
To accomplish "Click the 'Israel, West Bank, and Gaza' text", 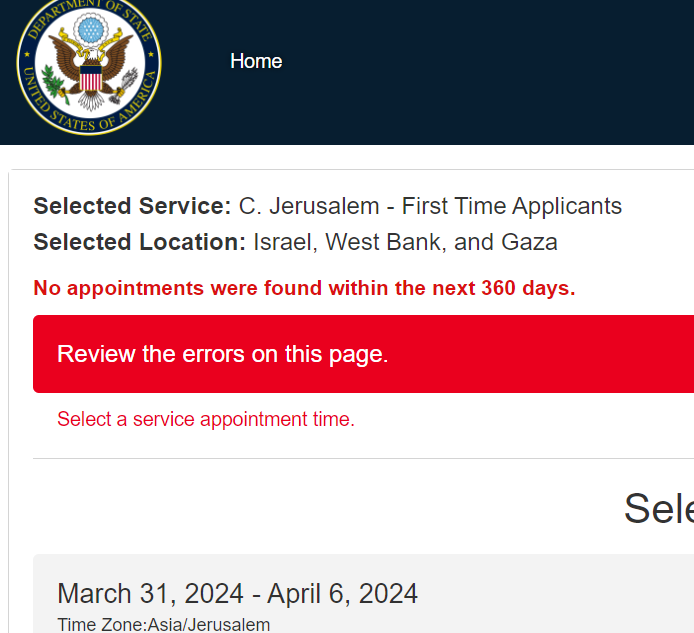I will (x=405, y=242).
